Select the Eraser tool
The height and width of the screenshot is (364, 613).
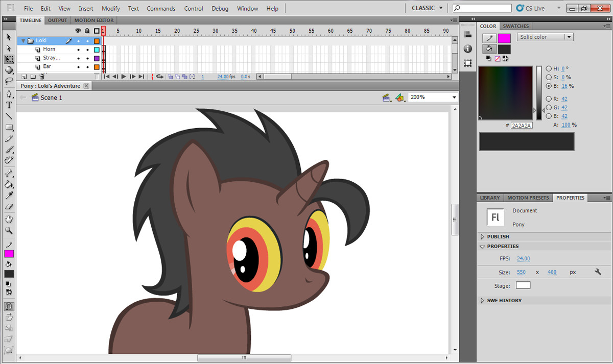pos(9,207)
